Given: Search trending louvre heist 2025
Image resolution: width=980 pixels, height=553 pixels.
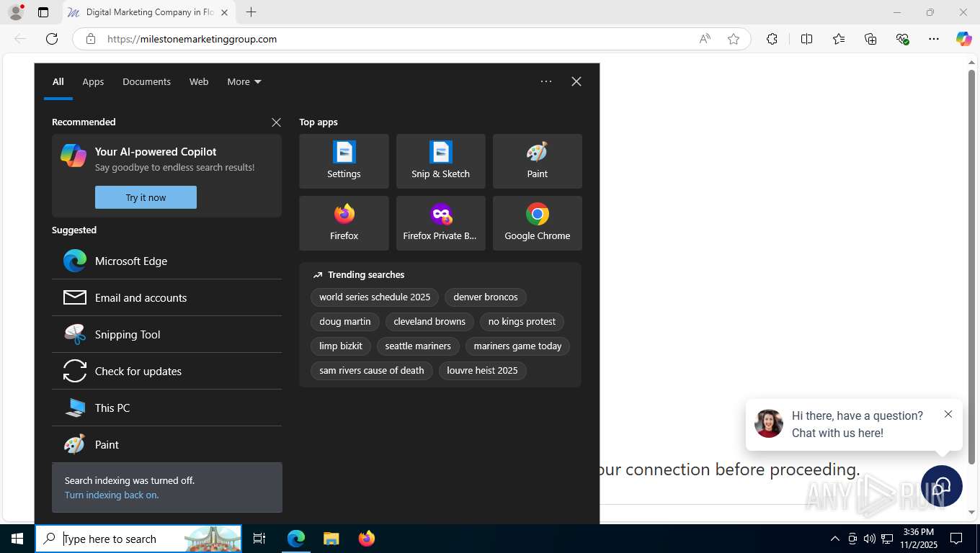Looking at the screenshot, I should click(482, 370).
